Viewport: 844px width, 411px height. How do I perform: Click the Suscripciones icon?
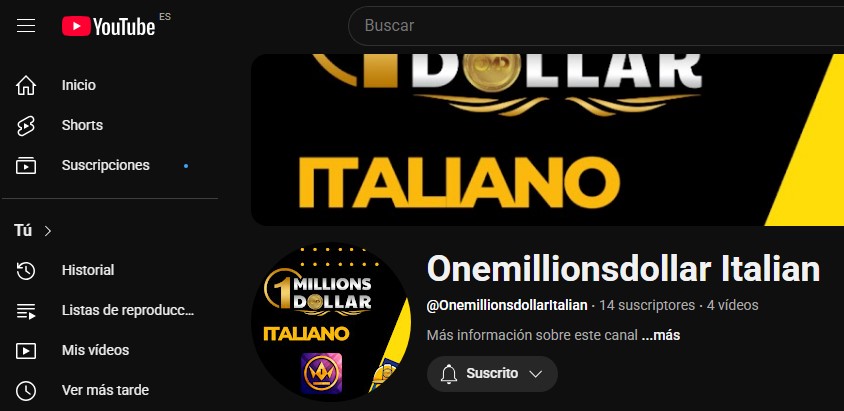26,165
